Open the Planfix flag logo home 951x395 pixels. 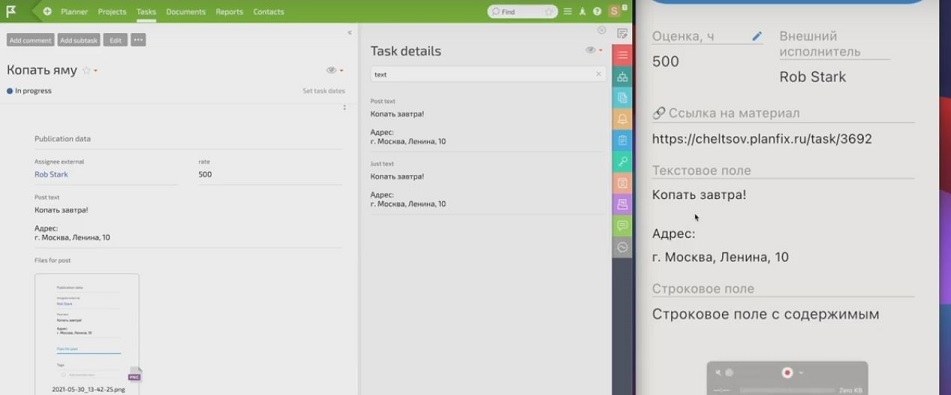coord(12,11)
